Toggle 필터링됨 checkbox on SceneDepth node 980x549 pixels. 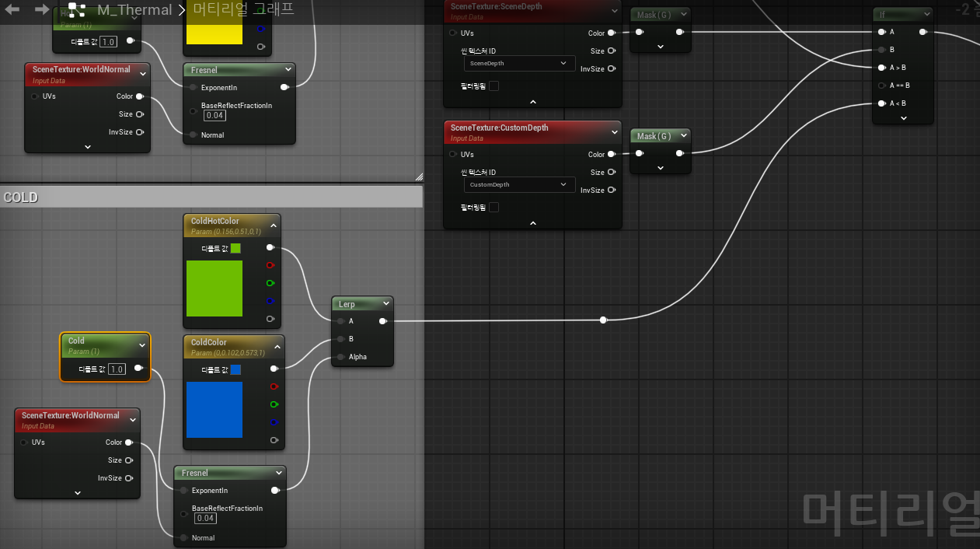pyautogui.click(x=493, y=86)
